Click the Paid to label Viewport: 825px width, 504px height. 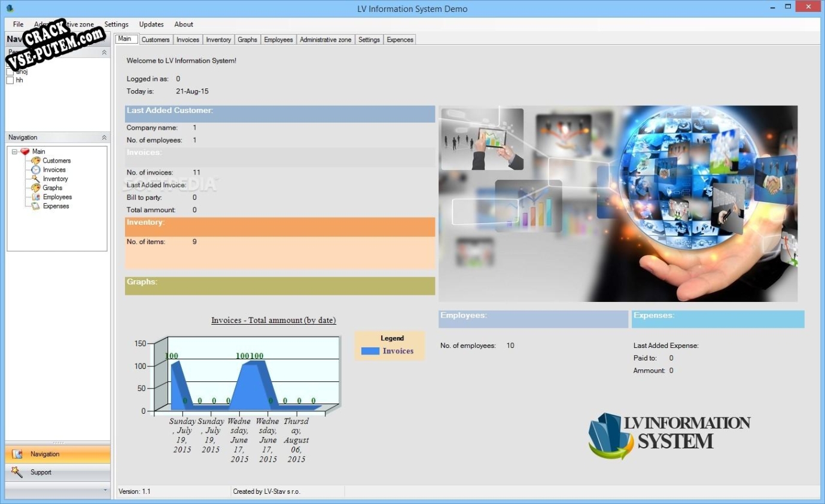point(645,358)
